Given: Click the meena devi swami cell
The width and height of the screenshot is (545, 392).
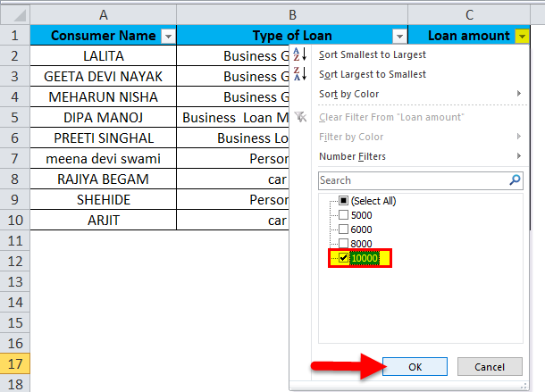Looking at the screenshot, I should click(104, 158).
